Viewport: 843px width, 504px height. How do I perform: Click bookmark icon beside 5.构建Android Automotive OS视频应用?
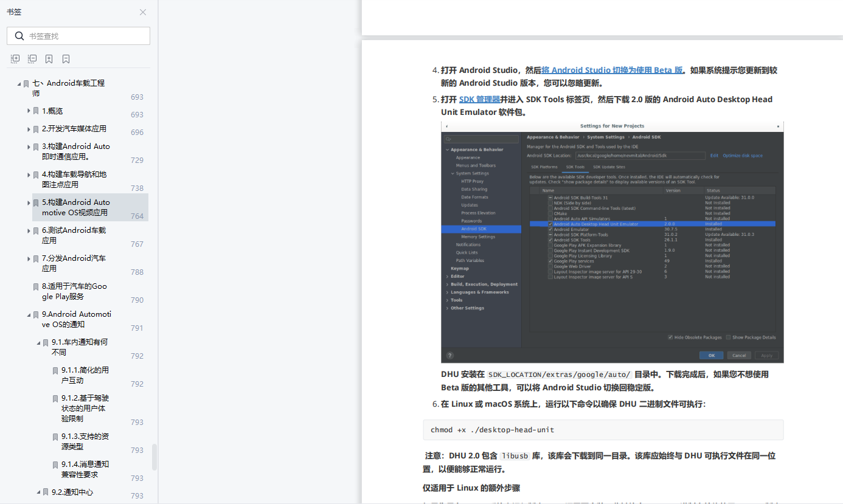pyautogui.click(x=36, y=202)
